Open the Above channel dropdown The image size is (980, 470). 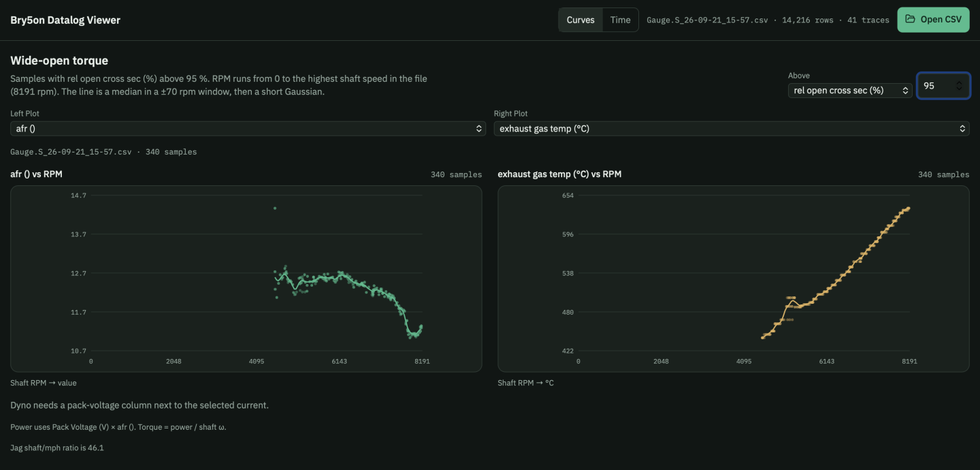[850, 90]
